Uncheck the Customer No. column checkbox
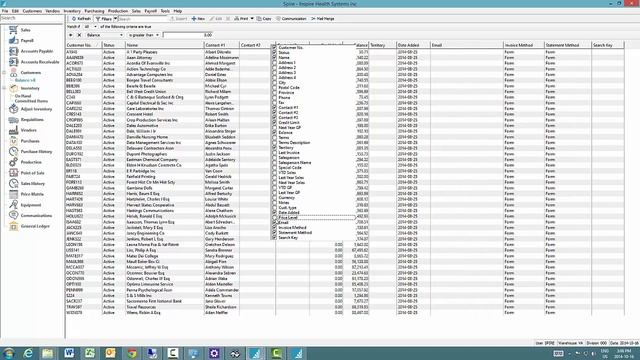640x360 pixels. tap(274, 48)
